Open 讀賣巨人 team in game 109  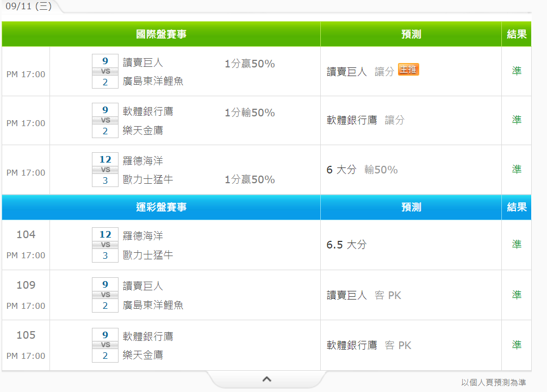pos(142,286)
